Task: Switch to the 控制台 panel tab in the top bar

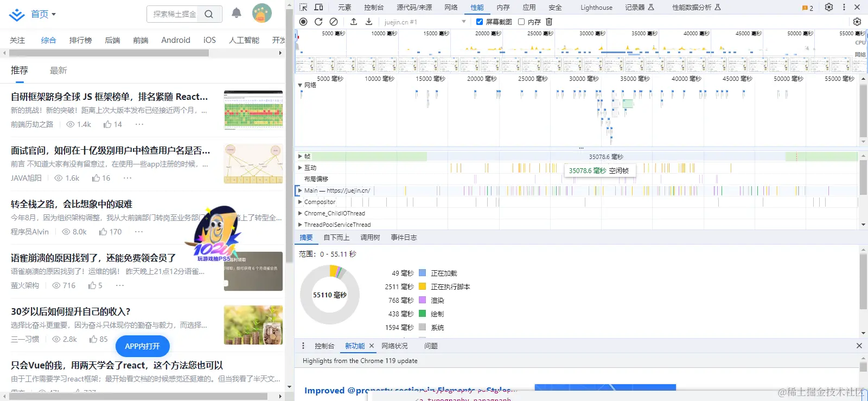Action: (374, 8)
